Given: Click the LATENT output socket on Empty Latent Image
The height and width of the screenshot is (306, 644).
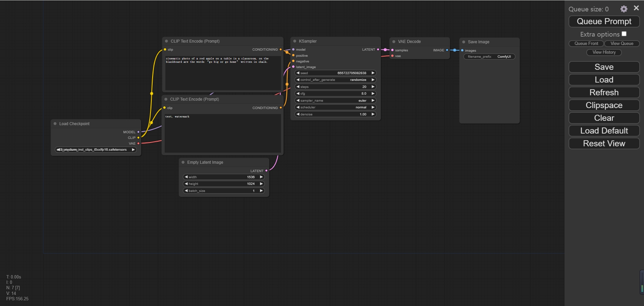Looking at the screenshot, I should click(x=266, y=171).
